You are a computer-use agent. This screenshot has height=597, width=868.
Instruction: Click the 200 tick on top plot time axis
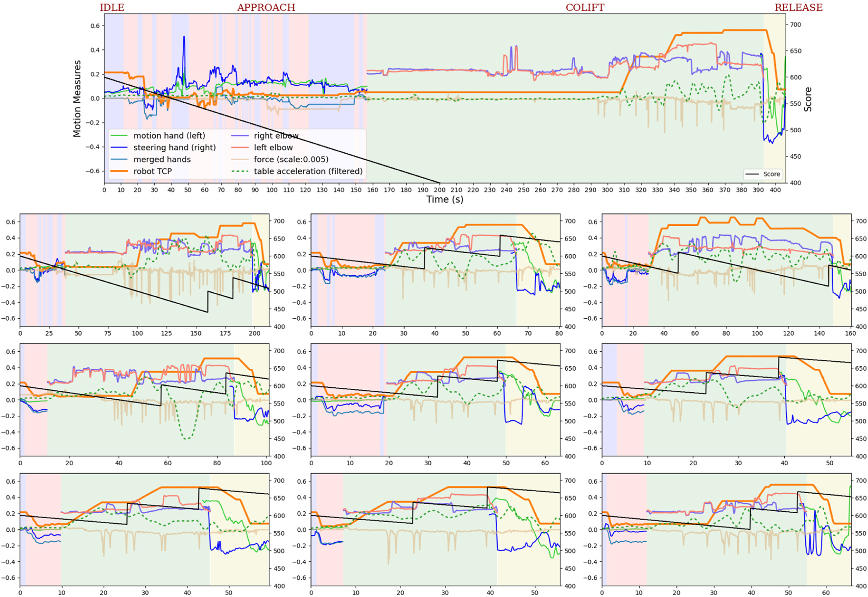point(439,190)
